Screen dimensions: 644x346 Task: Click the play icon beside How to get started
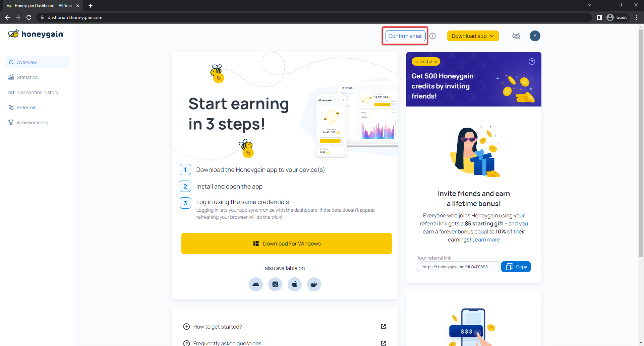click(x=186, y=327)
